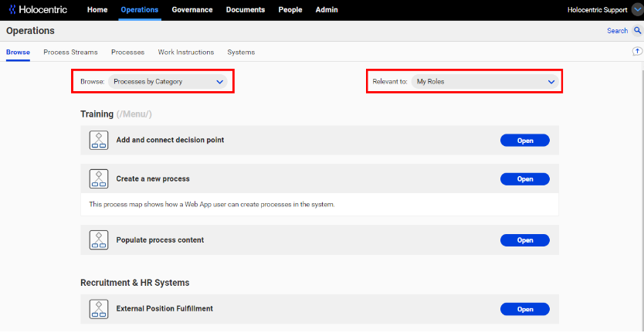
Task: Click the scroll-to-top arrow icon
Action: 637,52
